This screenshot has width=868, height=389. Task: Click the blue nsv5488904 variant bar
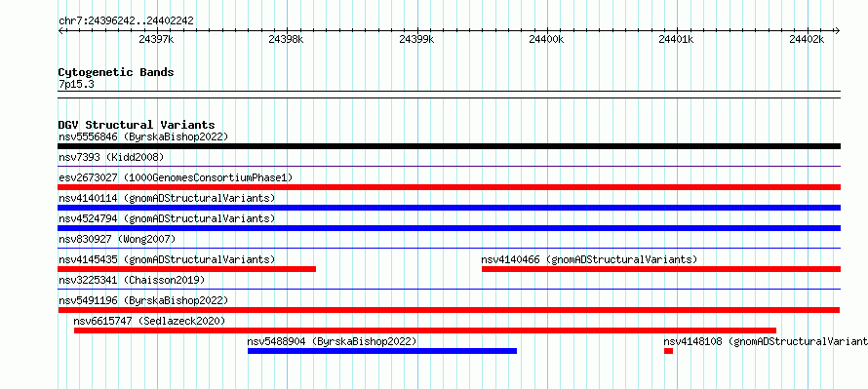pos(382,351)
